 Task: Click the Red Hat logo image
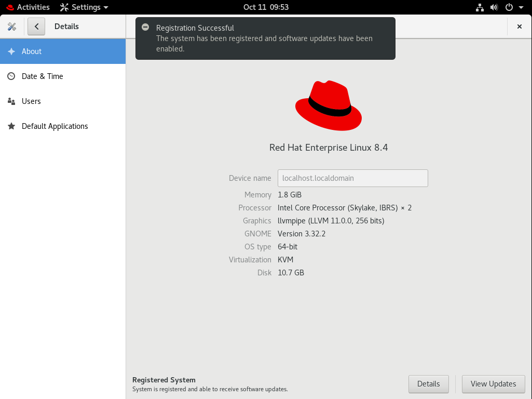coord(329,105)
